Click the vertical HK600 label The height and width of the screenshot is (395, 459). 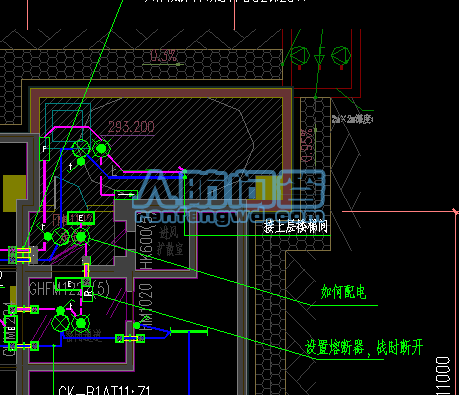click(146, 241)
